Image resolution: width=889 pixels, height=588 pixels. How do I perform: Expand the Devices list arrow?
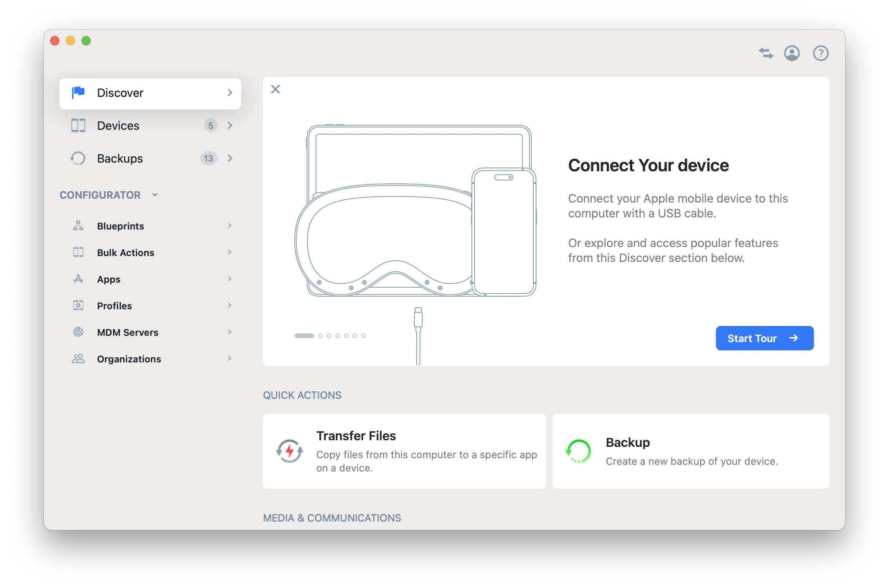click(230, 125)
